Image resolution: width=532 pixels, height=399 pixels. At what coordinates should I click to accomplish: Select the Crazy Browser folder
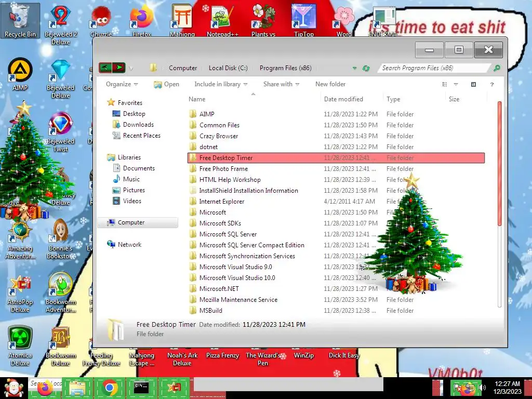336,136
